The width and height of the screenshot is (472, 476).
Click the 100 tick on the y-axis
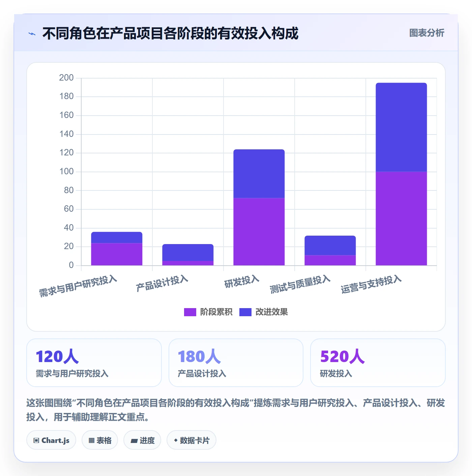(66, 171)
